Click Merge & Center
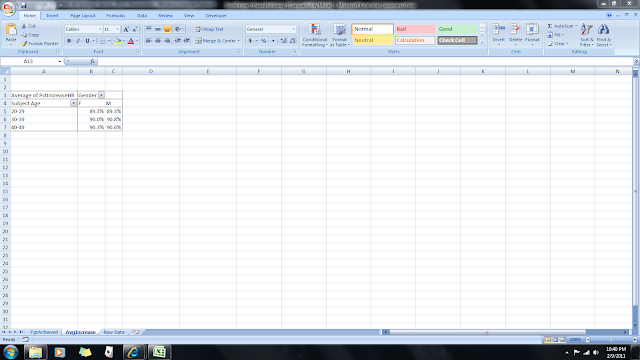The image size is (640, 360). [218, 41]
